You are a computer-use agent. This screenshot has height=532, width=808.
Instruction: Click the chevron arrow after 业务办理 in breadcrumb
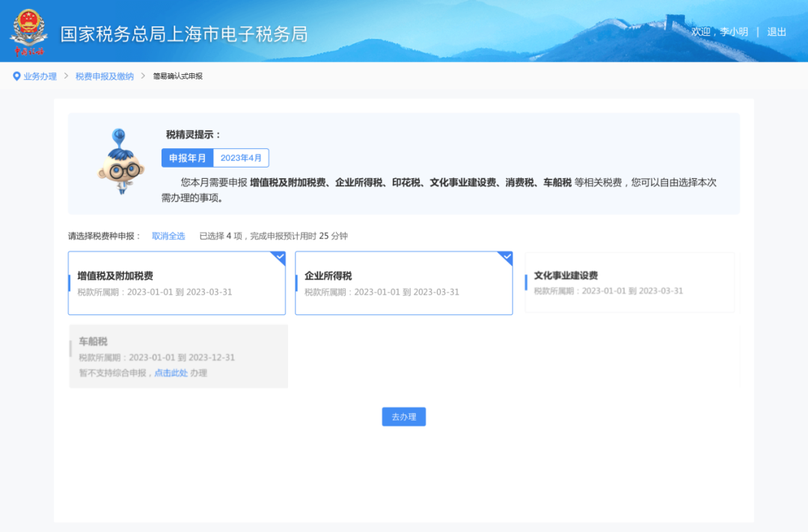(66, 76)
